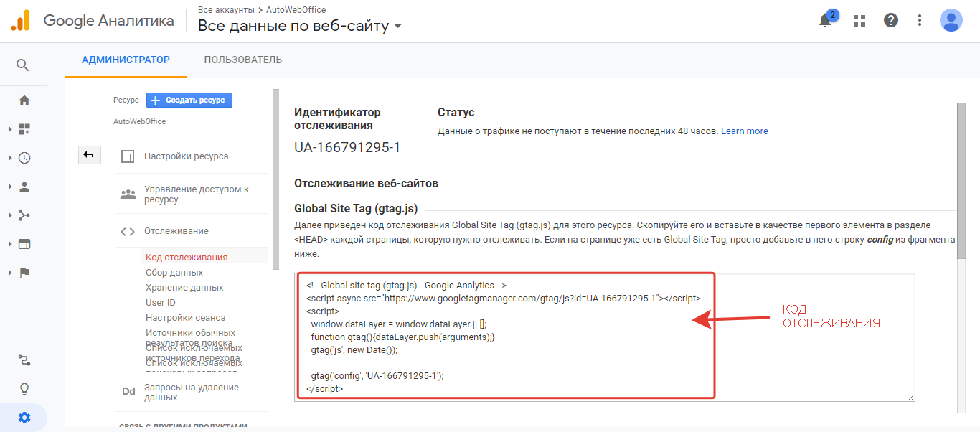
Task: Open the Realtime clock icon in sidebar
Action: pos(24,158)
